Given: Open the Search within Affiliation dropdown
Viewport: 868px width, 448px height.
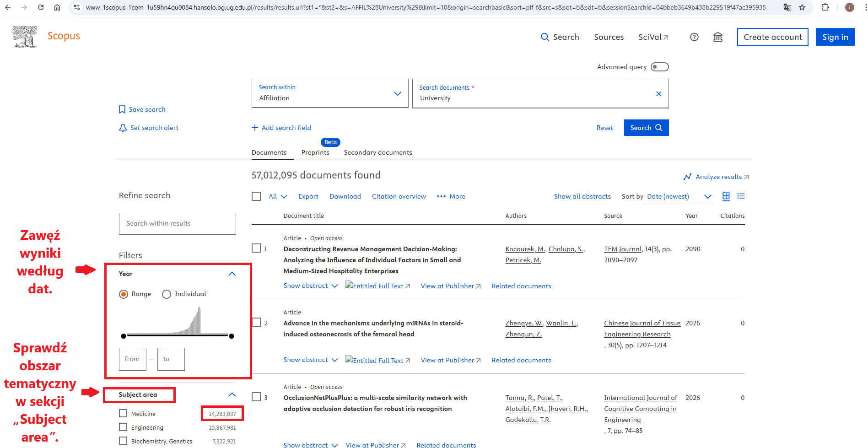Looking at the screenshot, I should 329,94.
